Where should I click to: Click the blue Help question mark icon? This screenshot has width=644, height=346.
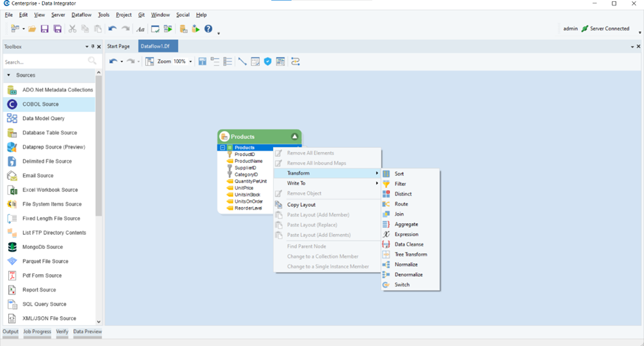209,29
